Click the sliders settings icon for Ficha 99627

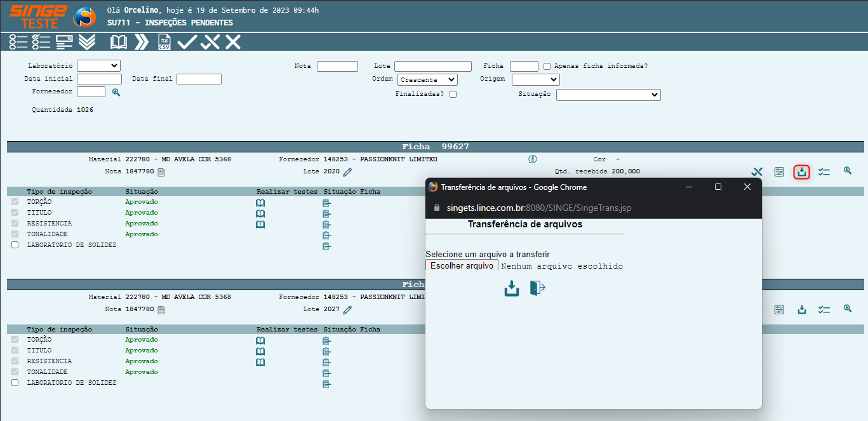pyautogui.click(x=779, y=171)
